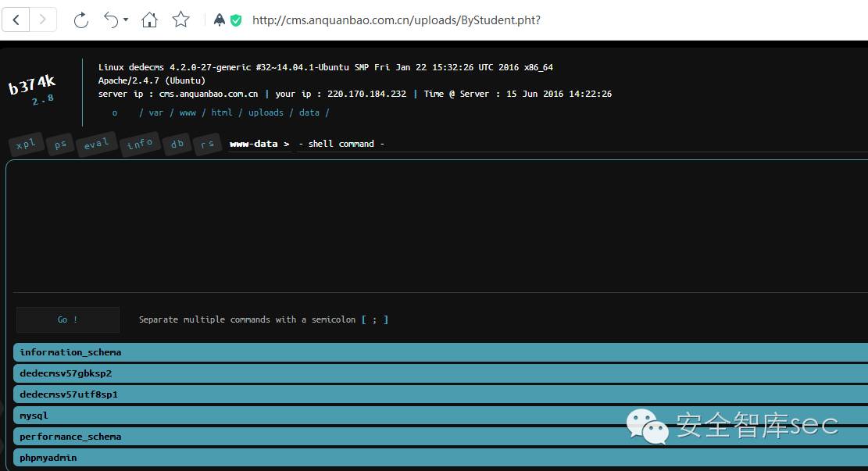Click the shell command input field
868x471 pixels.
coord(581,144)
